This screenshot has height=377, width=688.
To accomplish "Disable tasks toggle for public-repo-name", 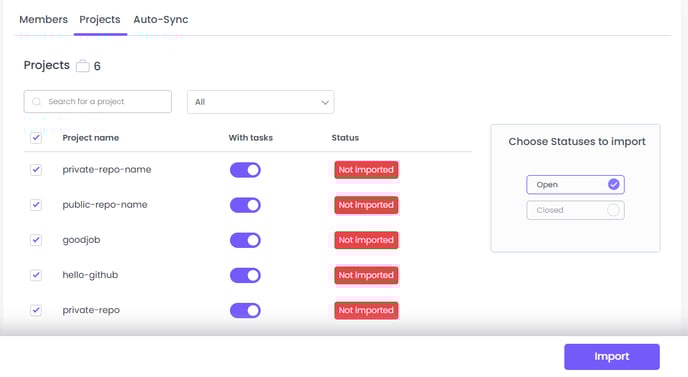I will (245, 205).
